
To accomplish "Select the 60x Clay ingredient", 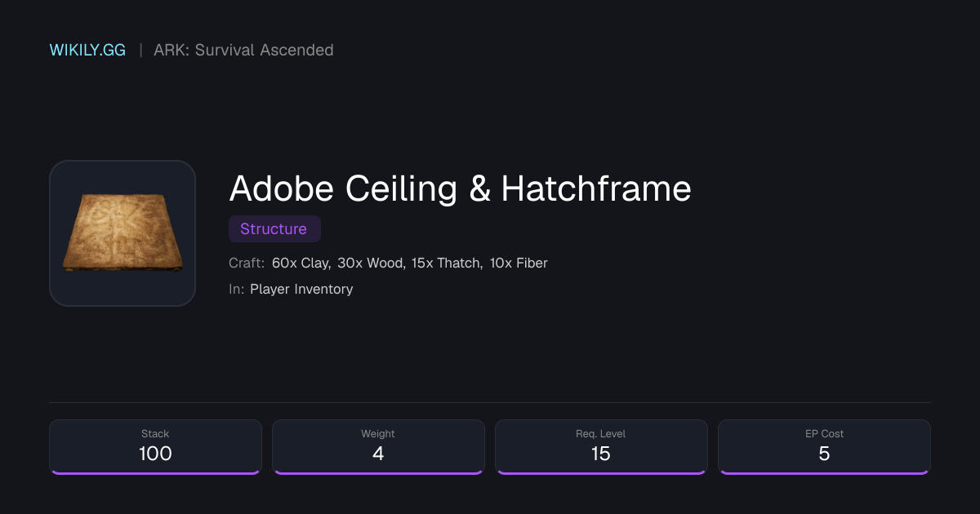I will [301, 263].
